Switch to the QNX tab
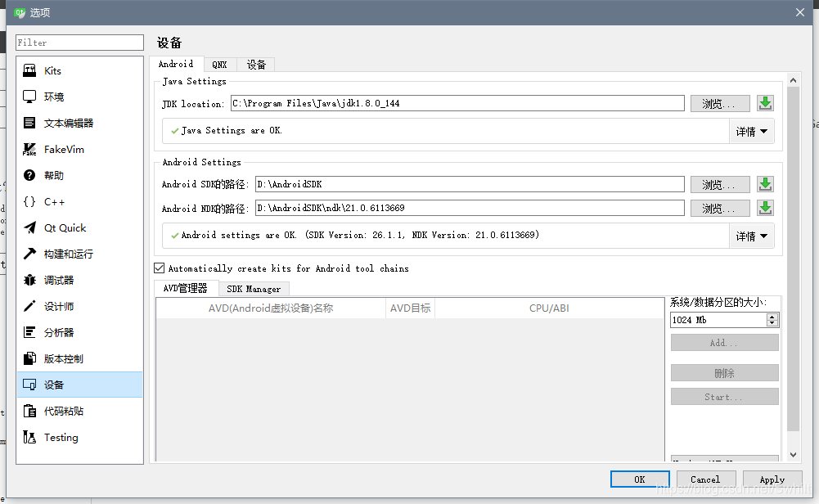The height and width of the screenshot is (504, 819). (x=219, y=64)
